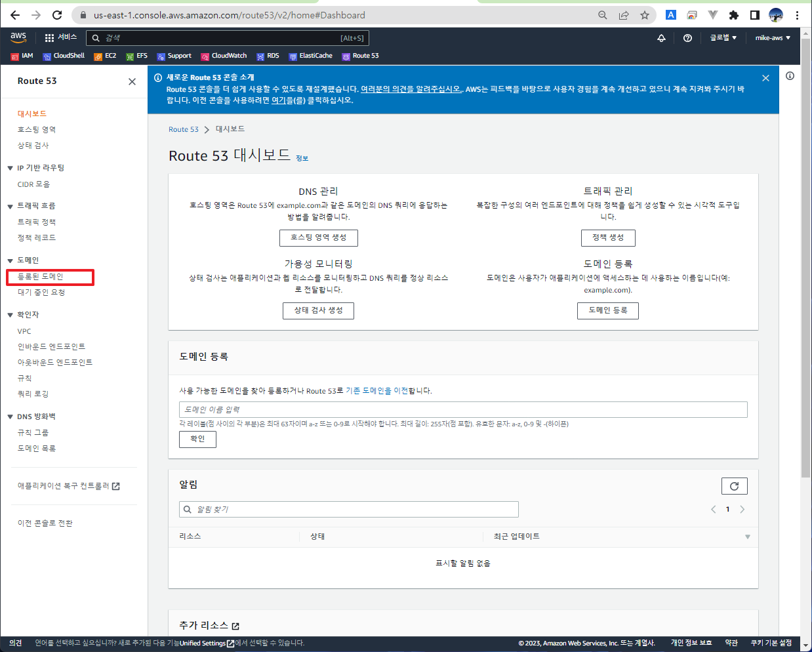Open 쿠키 기본 설정 in footer

coord(771,643)
